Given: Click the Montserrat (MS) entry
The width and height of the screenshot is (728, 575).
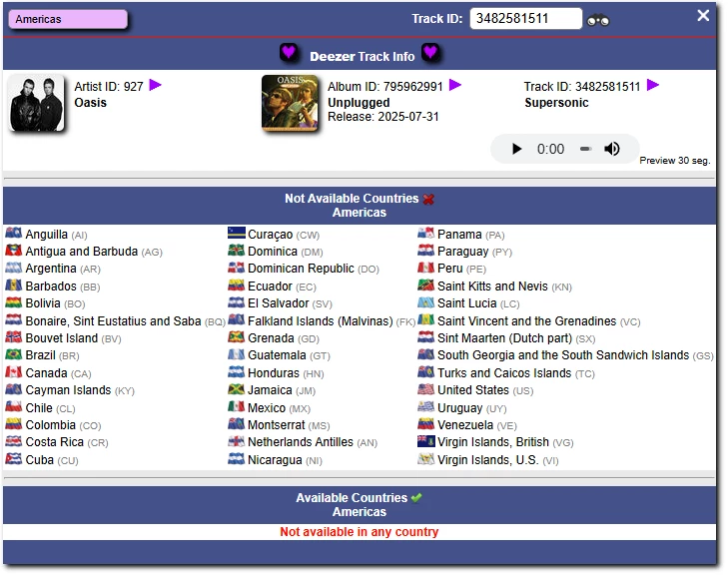Looking at the screenshot, I should click(x=279, y=424).
